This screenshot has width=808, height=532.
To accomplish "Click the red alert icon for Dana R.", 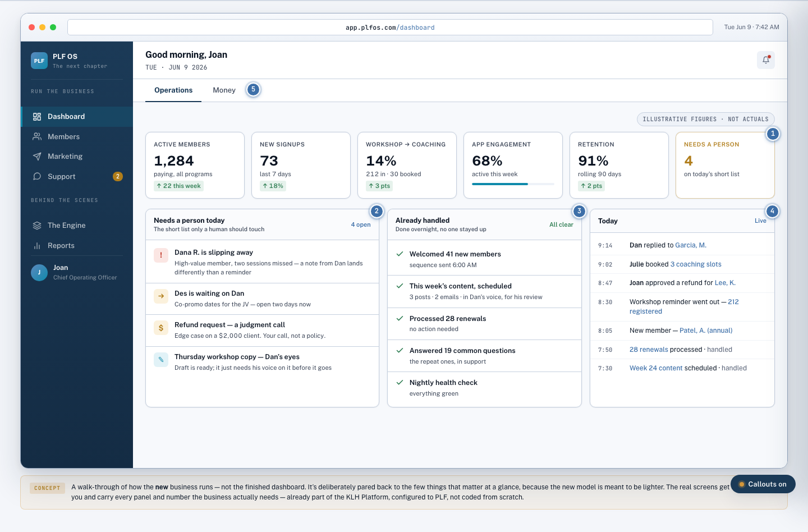I will coord(161,255).
